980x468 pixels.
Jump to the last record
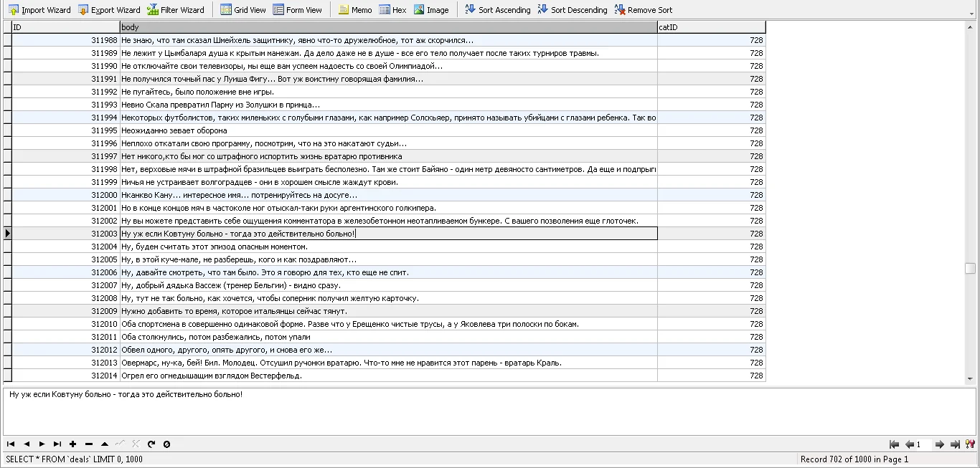[58, 444]
